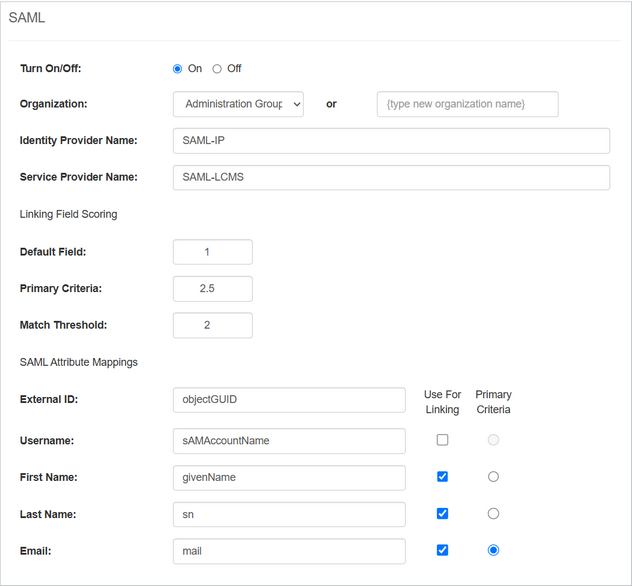
Task: Click the Identity Provider Name field
Action: pyautogui.click(x=391, y=141)
